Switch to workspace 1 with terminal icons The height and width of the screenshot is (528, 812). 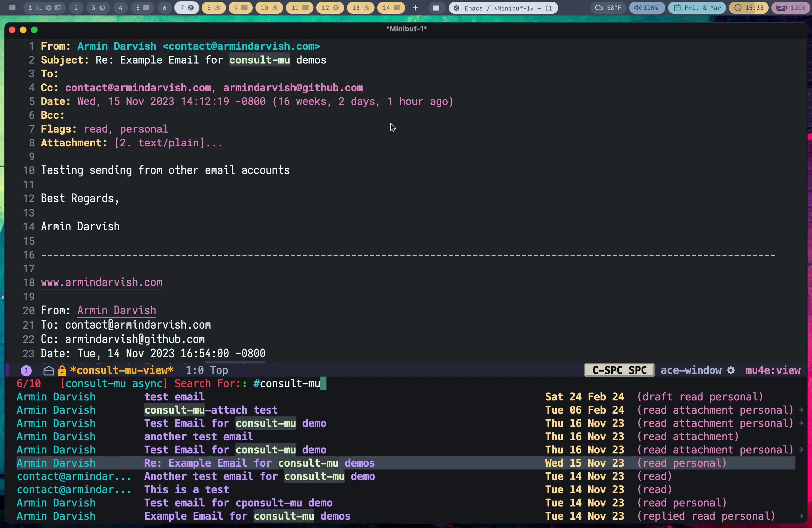coord(45,7)
